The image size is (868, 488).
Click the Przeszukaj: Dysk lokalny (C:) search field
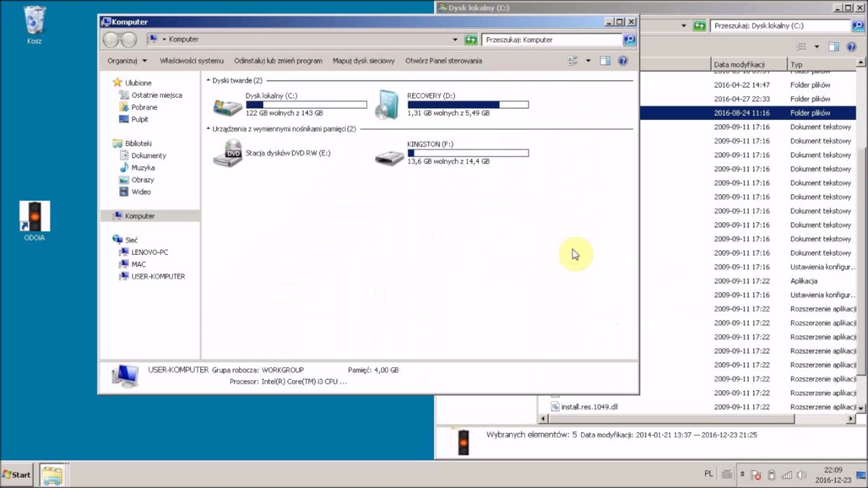tap(781, 26)
